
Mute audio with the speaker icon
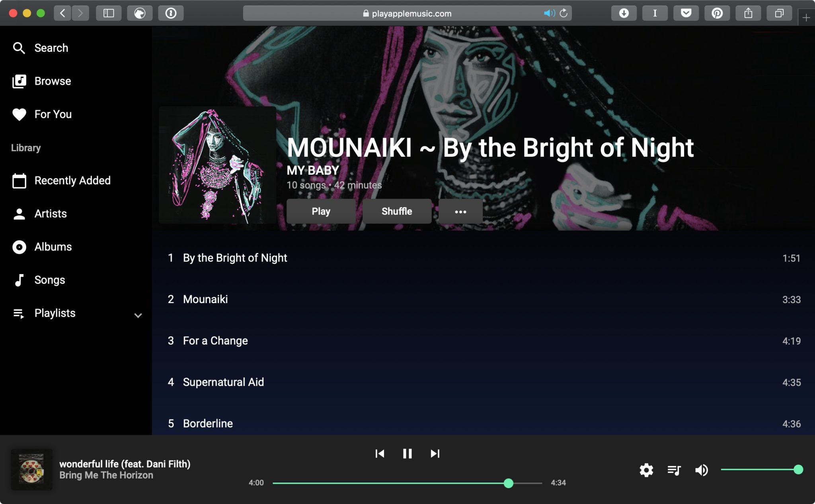coord(701,470)
